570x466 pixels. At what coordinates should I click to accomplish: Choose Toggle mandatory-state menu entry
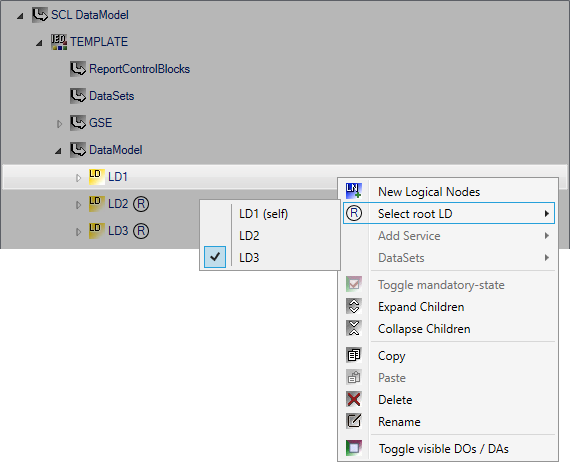click(449, 285)
